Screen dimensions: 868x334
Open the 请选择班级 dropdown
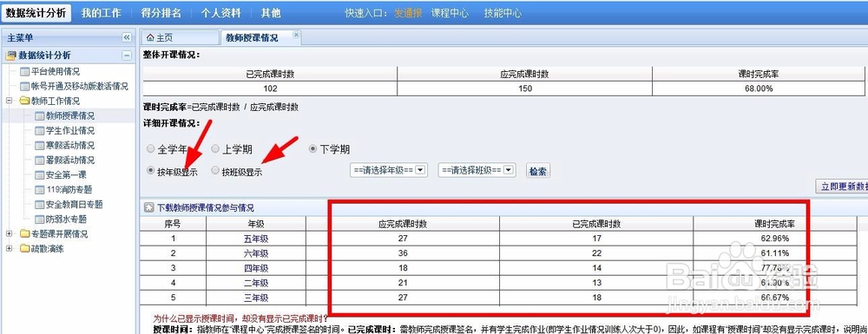point(477,170)
